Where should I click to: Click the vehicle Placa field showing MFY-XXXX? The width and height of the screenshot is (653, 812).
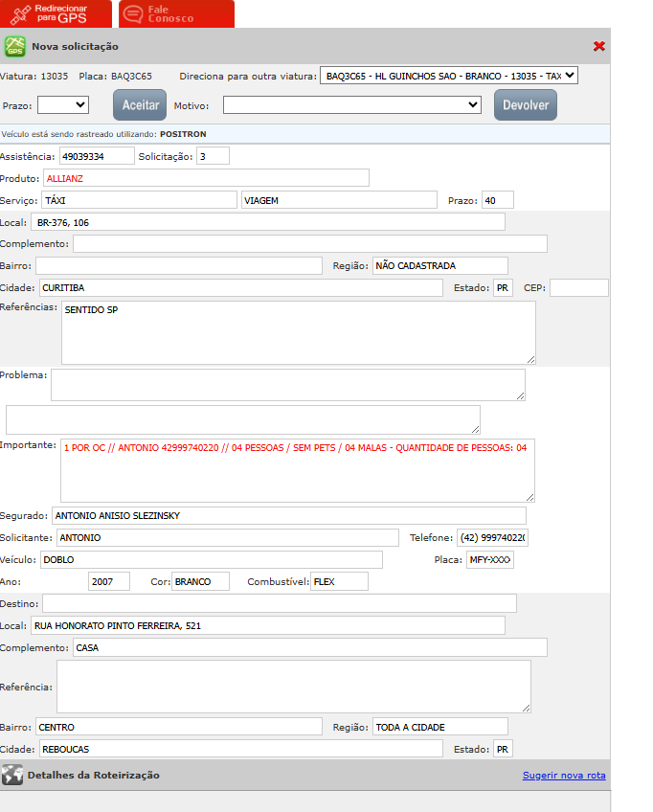click(489, 560)
